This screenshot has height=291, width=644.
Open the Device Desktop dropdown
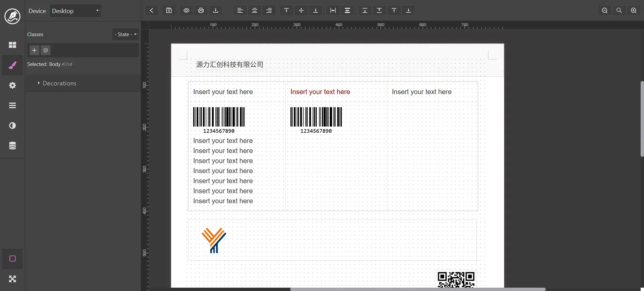coord(76,11)
